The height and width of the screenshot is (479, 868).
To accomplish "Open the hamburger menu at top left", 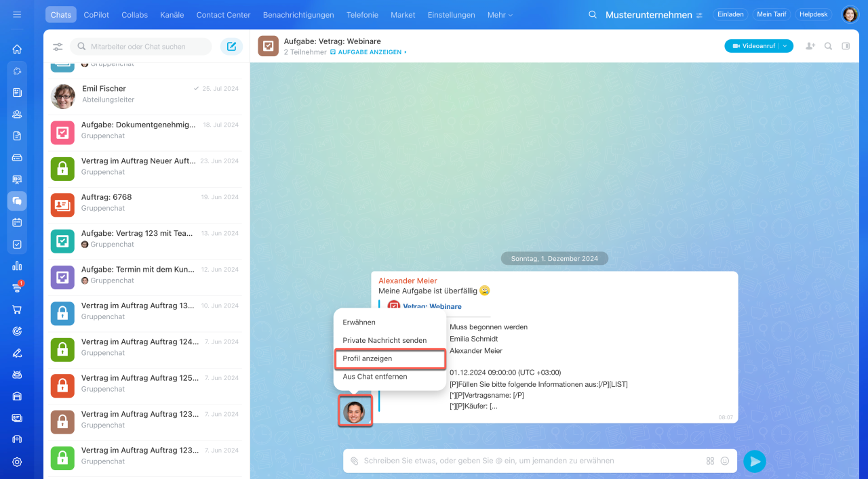I will coord(17,14).
